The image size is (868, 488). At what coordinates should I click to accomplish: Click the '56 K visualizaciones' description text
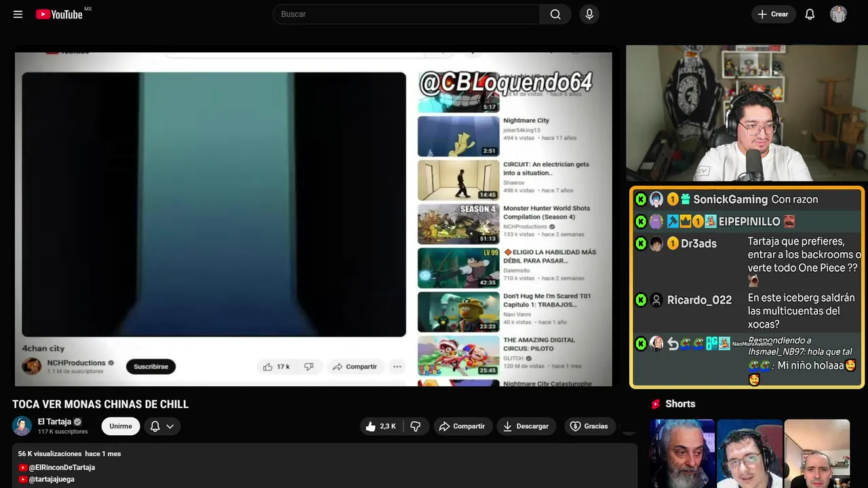50,454
